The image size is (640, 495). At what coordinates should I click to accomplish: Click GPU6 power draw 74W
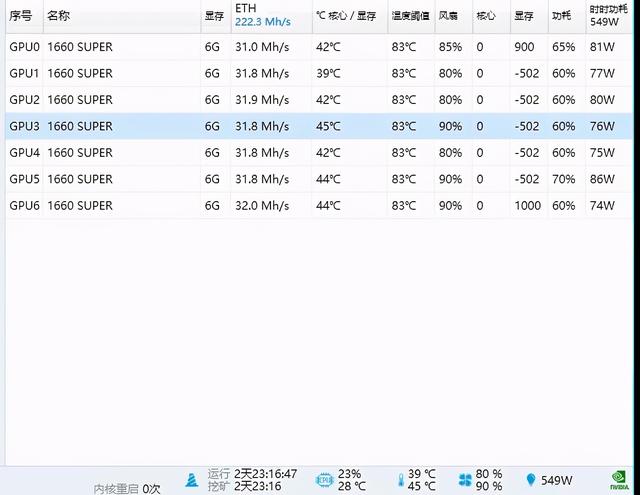click(x=602, y=206)
